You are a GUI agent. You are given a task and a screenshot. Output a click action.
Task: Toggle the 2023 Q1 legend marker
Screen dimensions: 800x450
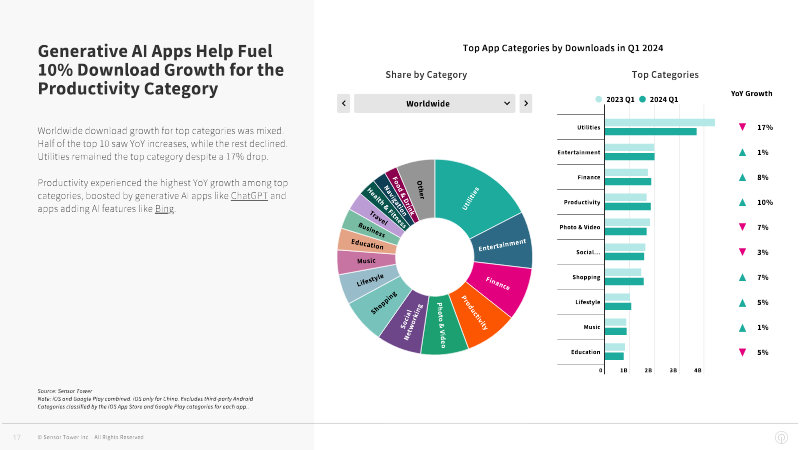(x=598, y=99)
